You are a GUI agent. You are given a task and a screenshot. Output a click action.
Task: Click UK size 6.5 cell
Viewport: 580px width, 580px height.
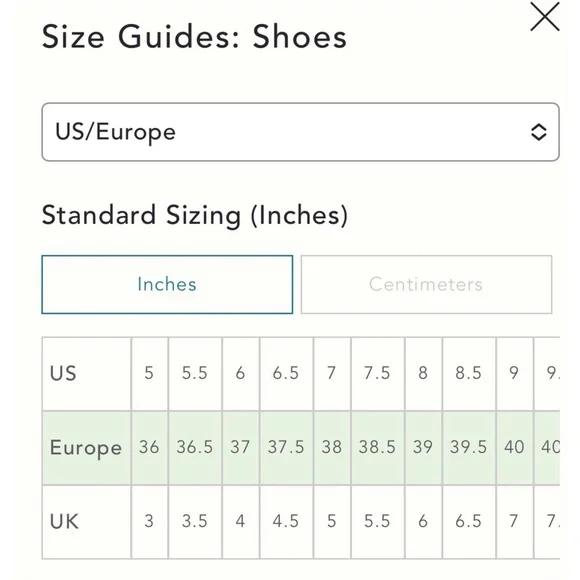[469, 522]
